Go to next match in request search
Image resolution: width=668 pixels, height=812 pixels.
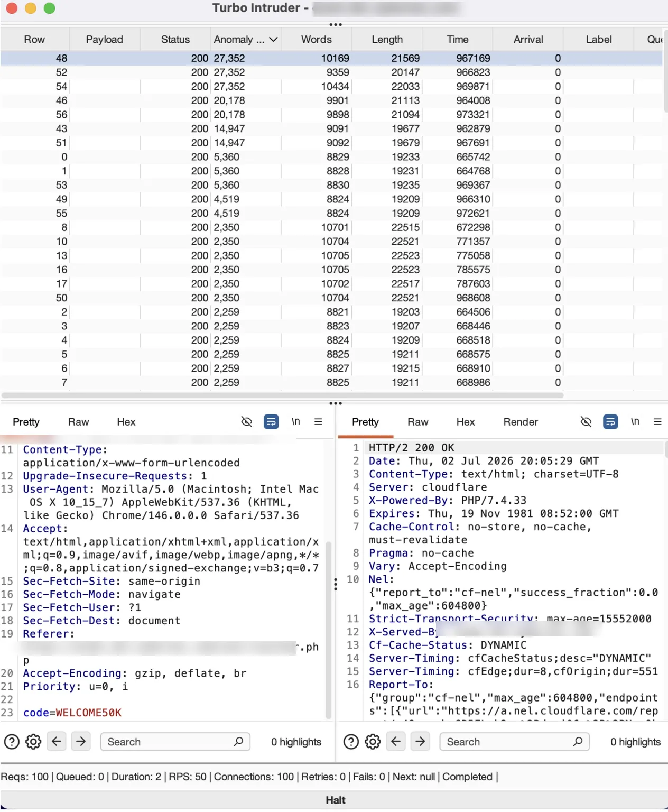click(x=81, y=742)
